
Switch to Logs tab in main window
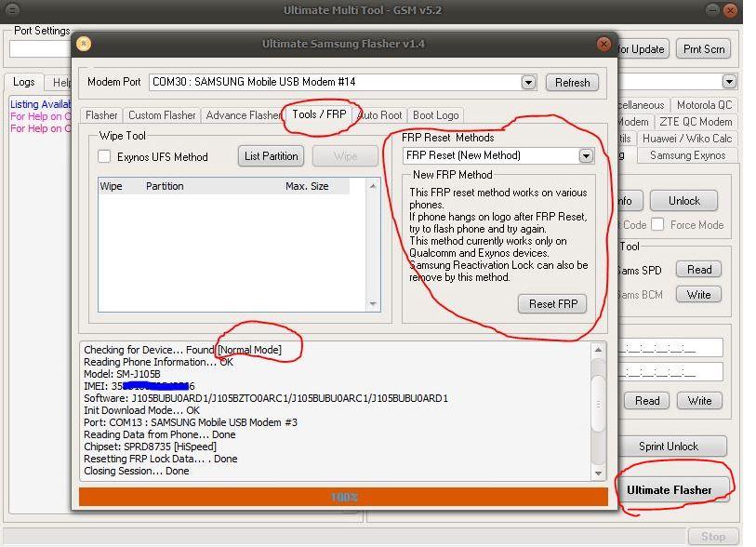[24, 82]
